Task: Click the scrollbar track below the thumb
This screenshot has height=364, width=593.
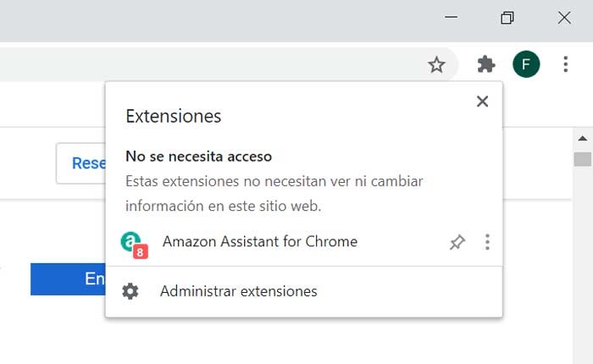Action: pyautogui.click(x=583, y=271)
